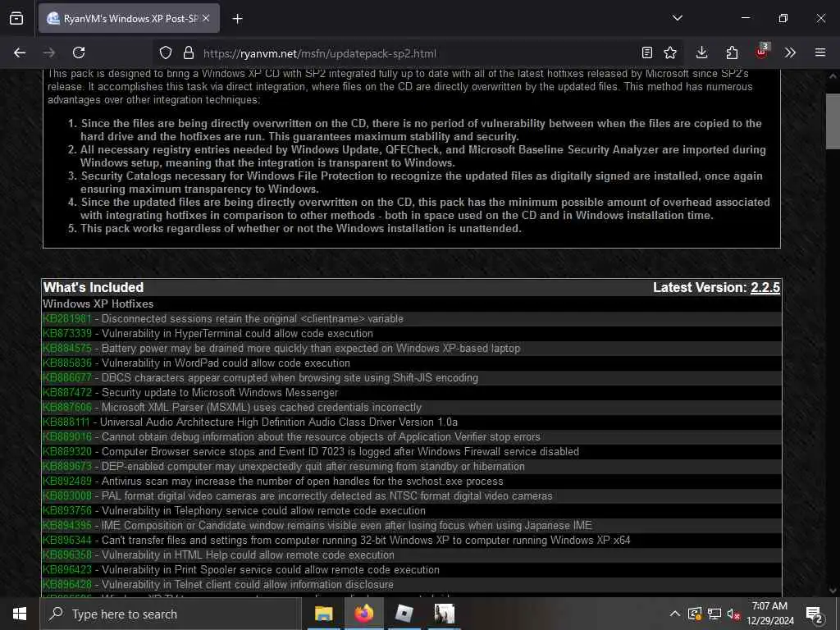Open the portrait picture app in the taskbar

coord(444,614)
